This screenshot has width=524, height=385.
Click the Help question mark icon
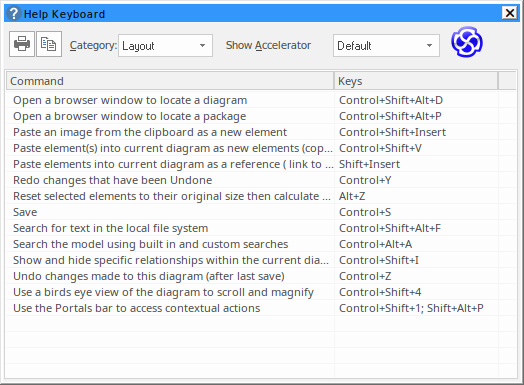[x=14, y=14]
